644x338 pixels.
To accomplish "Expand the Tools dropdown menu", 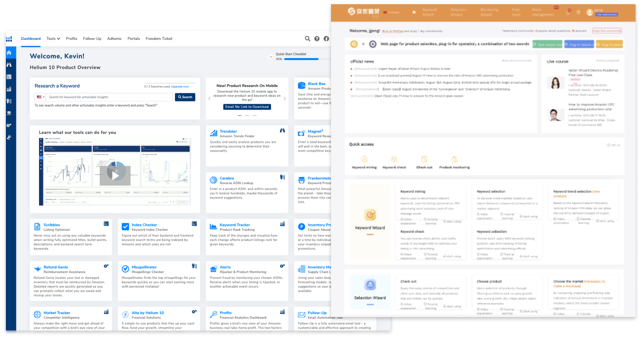I will tap(53, 38).
